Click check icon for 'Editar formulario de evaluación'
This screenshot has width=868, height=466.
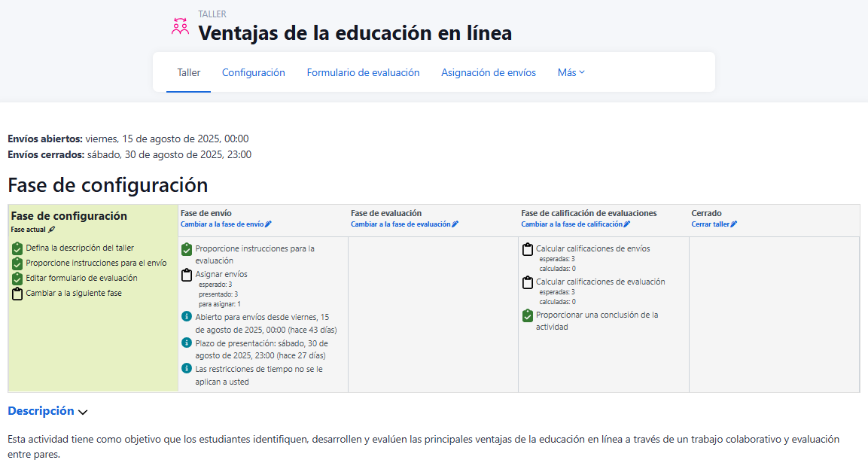[17, 279]
